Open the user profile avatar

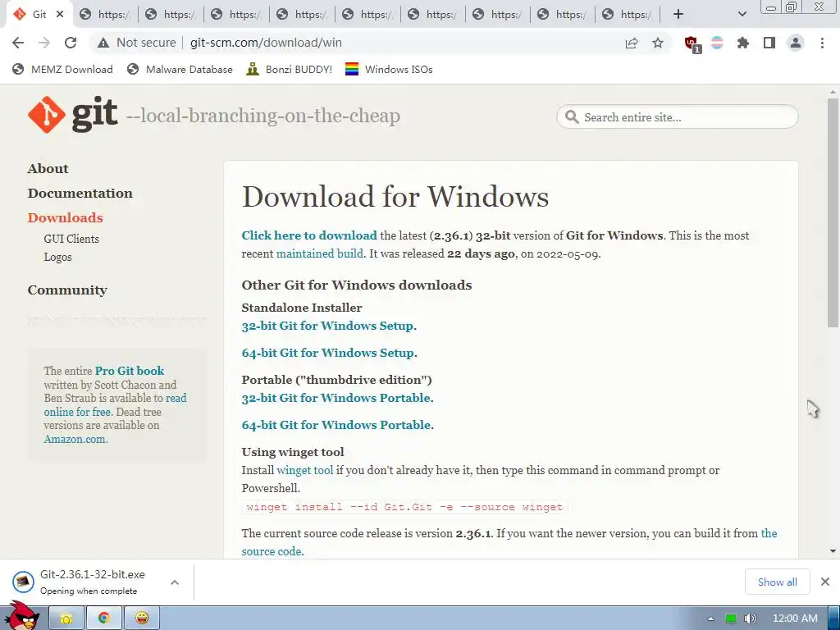pyautogui.click(x=796, y=43)
